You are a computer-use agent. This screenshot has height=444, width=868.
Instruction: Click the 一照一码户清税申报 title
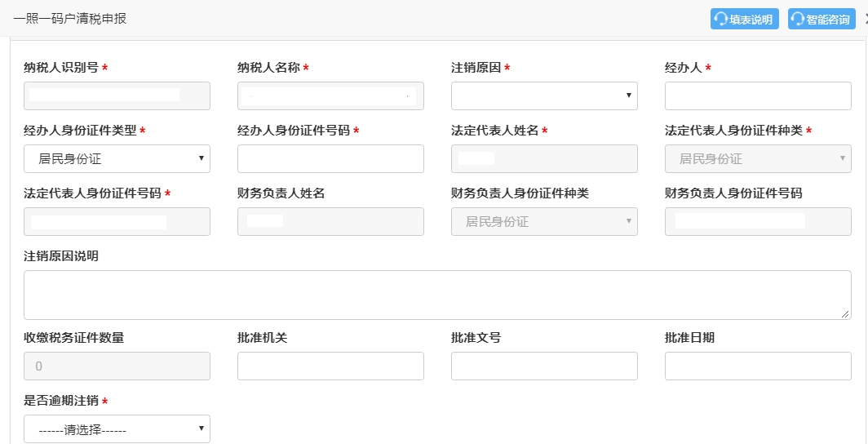coord(70,19)
